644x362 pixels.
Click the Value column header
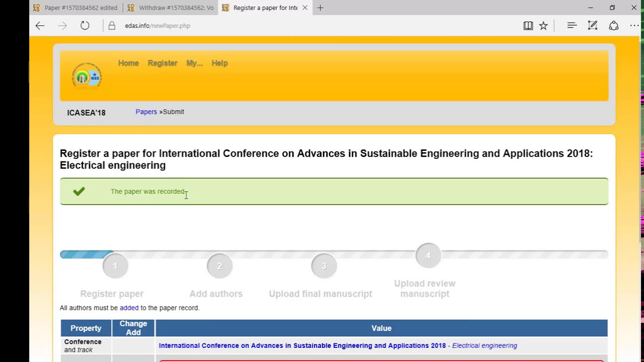381,328
